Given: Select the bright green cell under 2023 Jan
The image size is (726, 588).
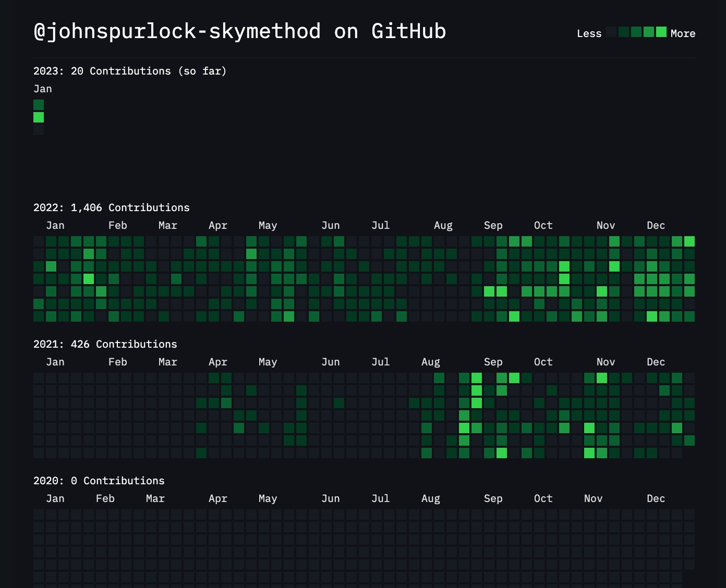Looking at the screenshot, I should (39, 117).
